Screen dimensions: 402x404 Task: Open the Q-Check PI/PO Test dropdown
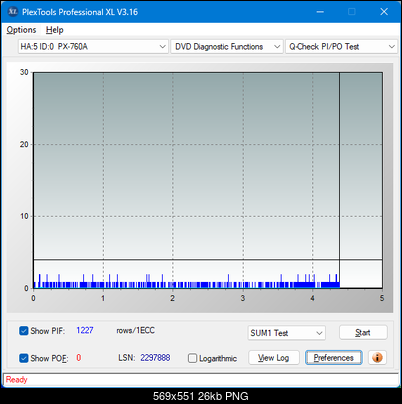[x=342, y=47]
